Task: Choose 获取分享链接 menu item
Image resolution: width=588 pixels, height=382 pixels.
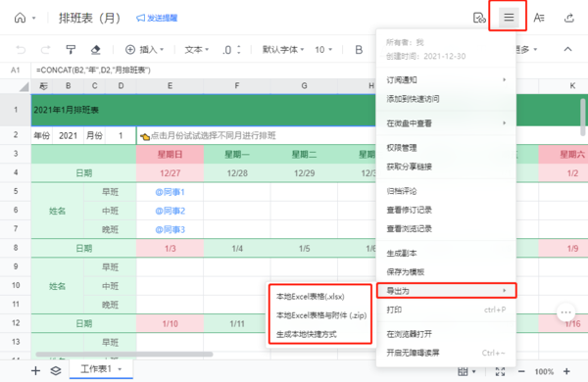Action: pos(446,167)
